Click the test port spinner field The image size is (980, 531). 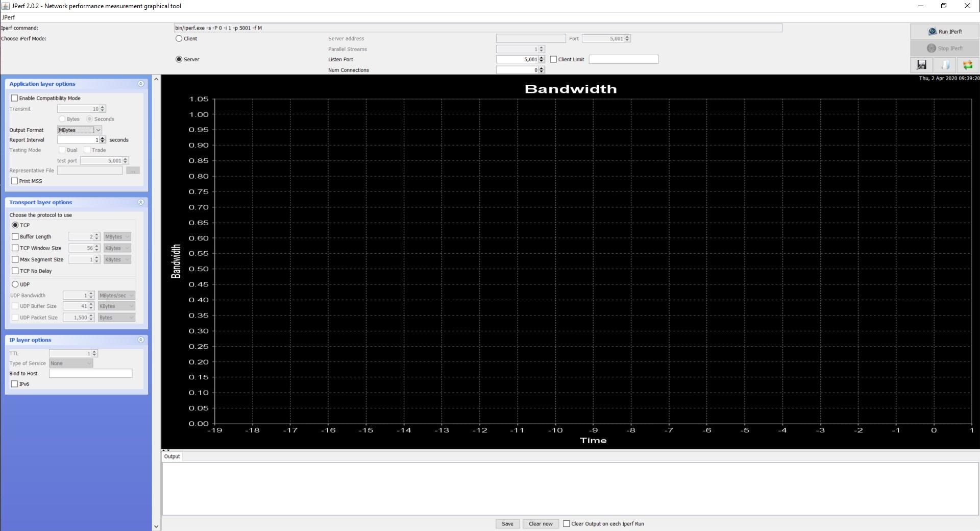pyautogui.click(x=104, y=161)
